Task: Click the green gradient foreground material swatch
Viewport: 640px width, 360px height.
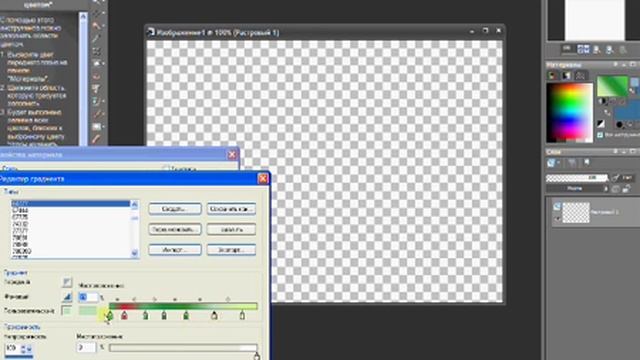Action: 612,87
